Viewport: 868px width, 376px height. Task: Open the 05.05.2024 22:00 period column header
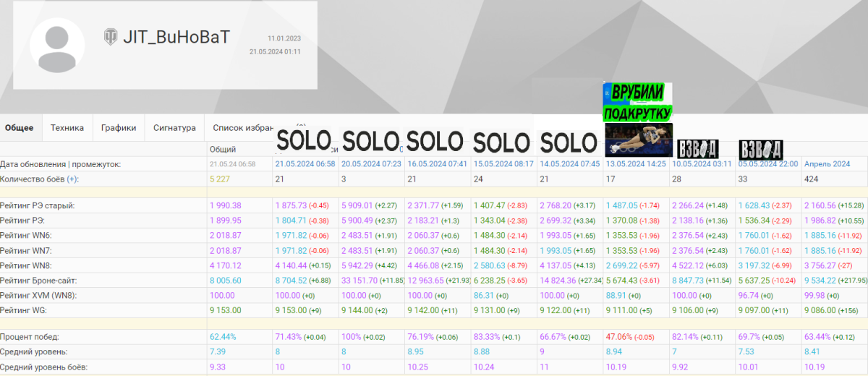[768, 164]
